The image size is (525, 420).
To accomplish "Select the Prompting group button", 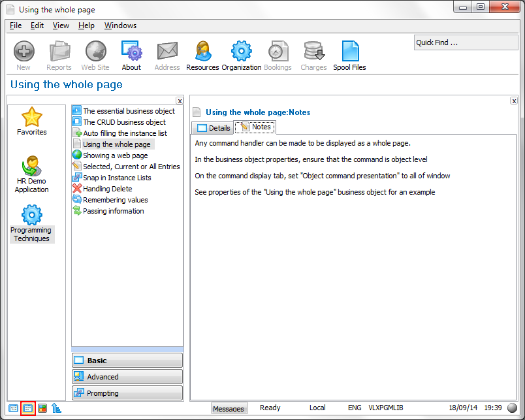I will click(127, 393).
